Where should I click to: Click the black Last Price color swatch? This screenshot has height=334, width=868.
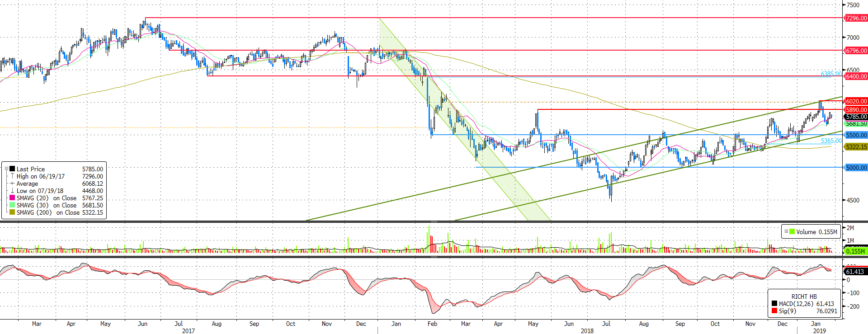(12, 169)
